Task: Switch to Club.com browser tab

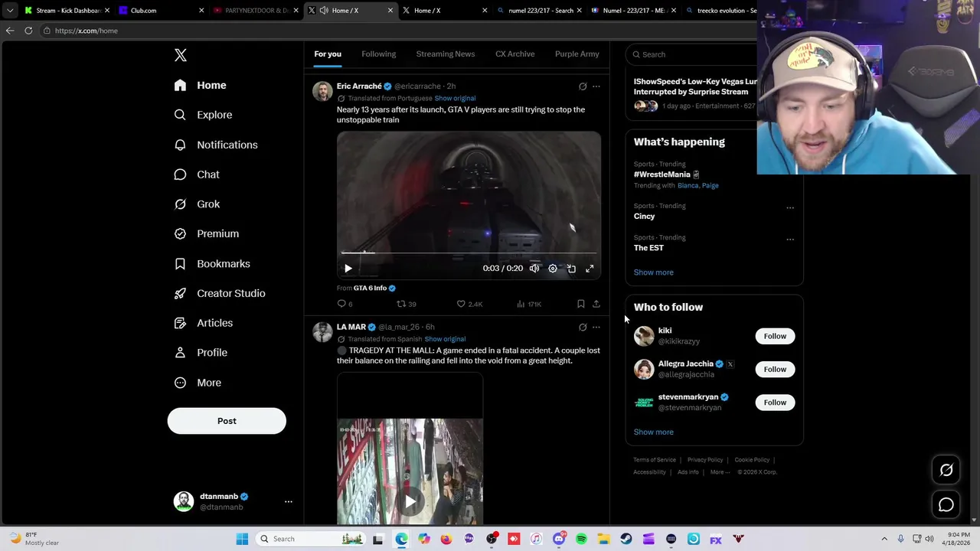Action: (161, 11)
